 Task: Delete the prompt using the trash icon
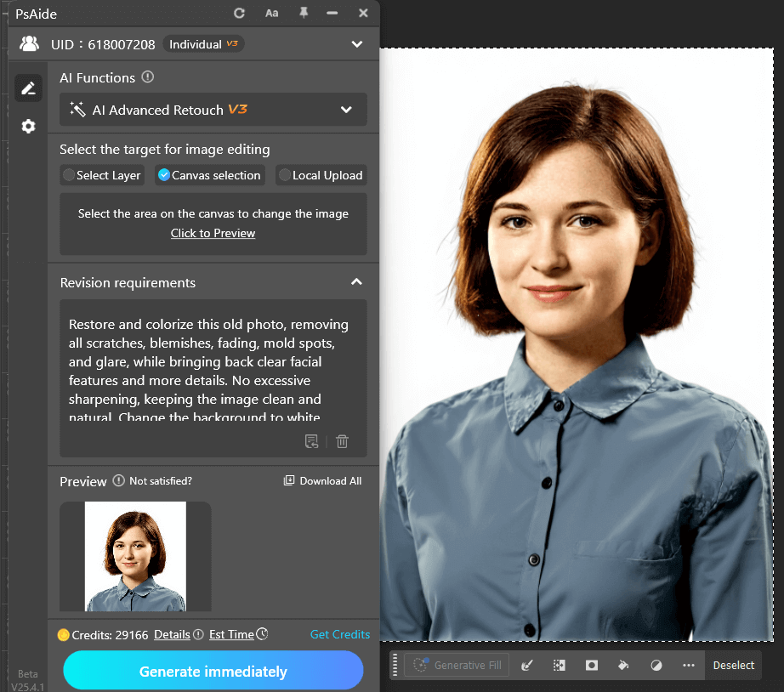pyautogui.click(x=342, y=441)
